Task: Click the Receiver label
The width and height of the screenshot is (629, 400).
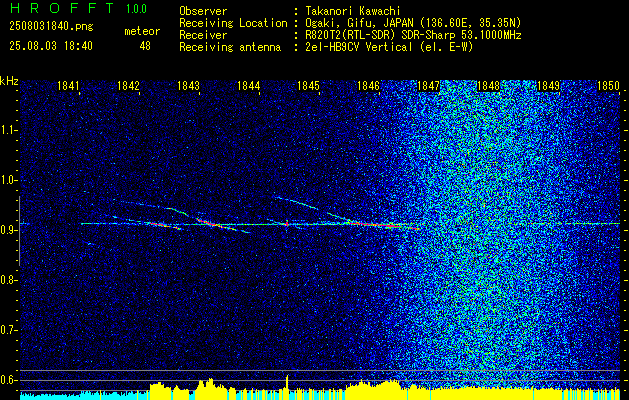Action: click(203, 35)
